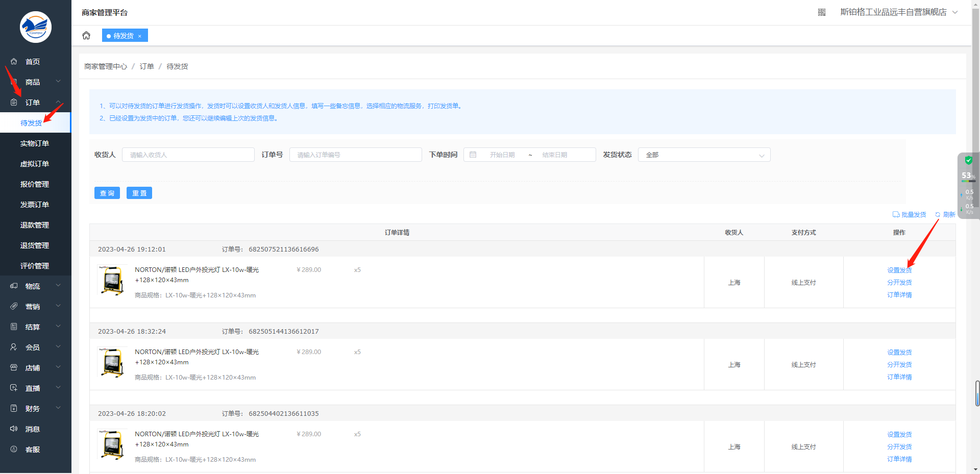Expand the 物流 menu chevron

click(x=58, y=286)
